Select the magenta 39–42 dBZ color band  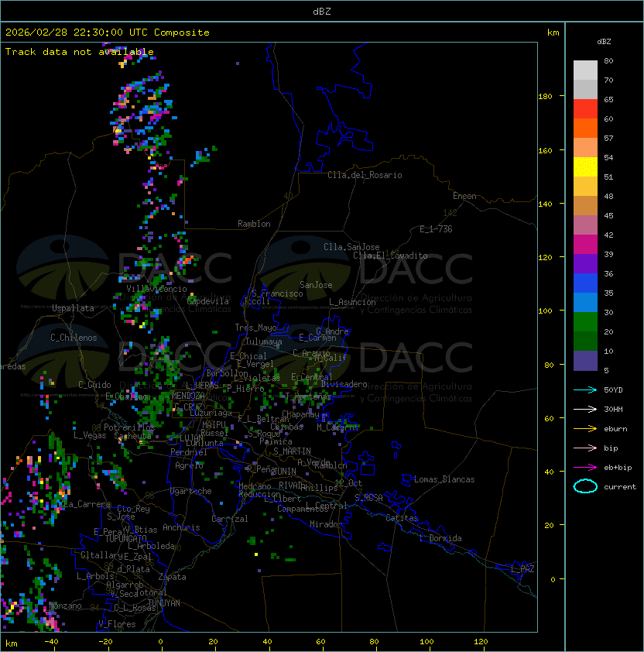click(x=585, y=245)
